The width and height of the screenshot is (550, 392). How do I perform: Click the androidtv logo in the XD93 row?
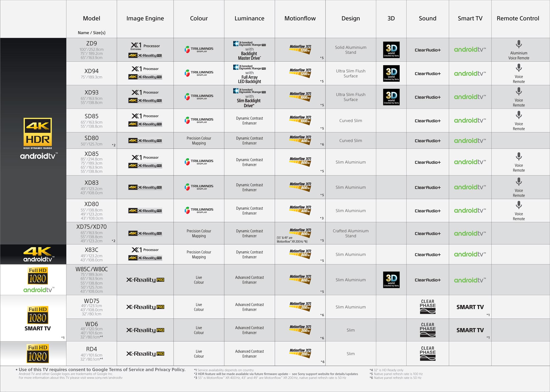(x=470, y=97)
